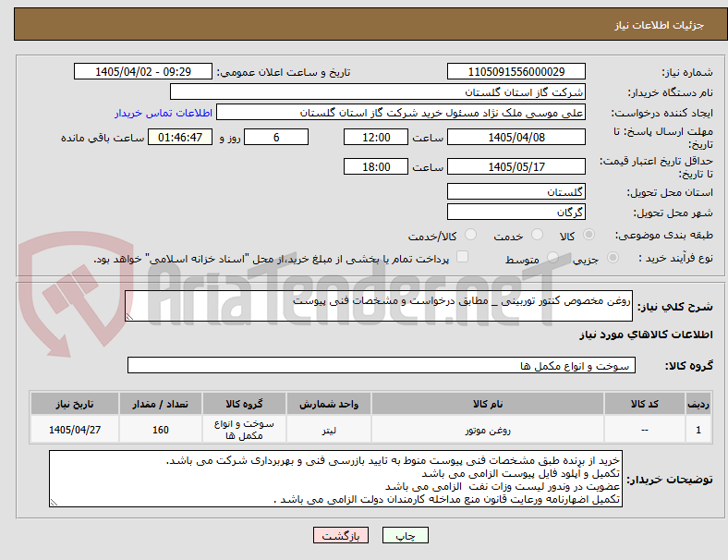Viewport: 728px width, 560px height.
Task: Click the quantity cell 160
Action: point(160,430)
